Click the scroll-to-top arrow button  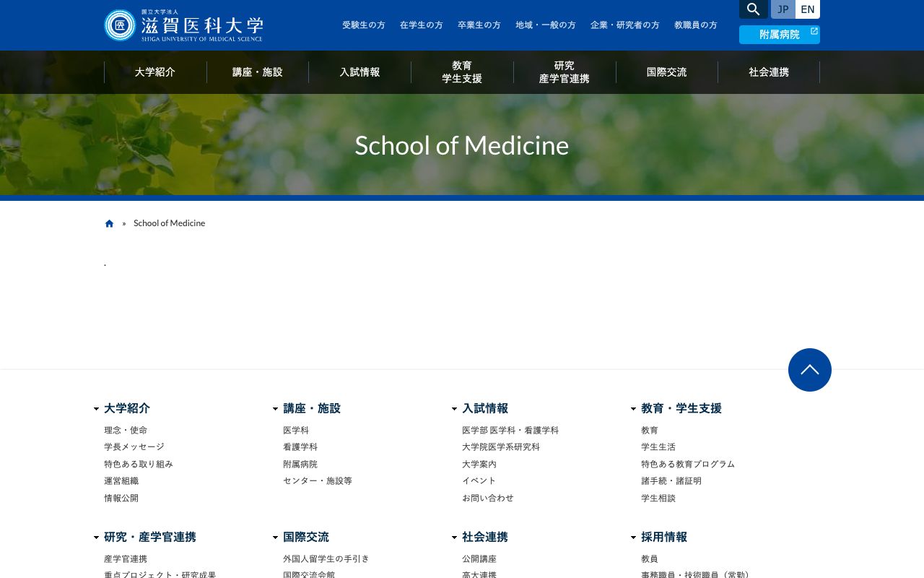pyautogui.click(x=809, y=370)
